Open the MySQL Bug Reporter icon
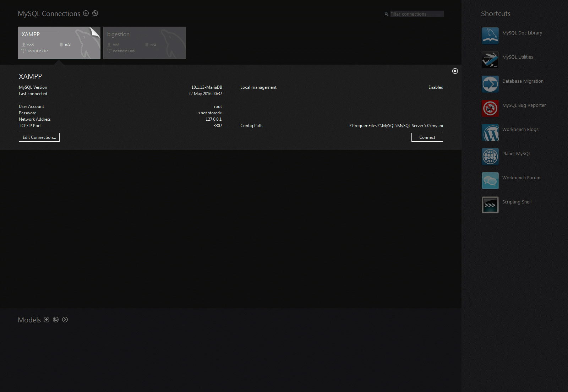Screen dimensions: 568x392 (x=490, y=108)
